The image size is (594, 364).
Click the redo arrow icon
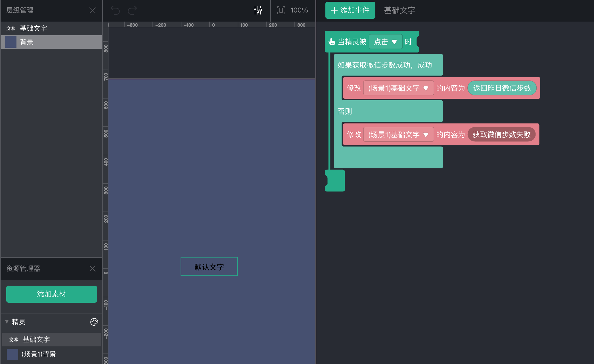(x=132, y=11)
